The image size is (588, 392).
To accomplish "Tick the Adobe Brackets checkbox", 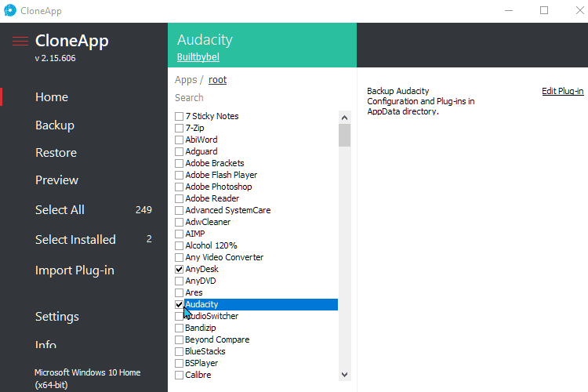I will (x=180, y=164).
